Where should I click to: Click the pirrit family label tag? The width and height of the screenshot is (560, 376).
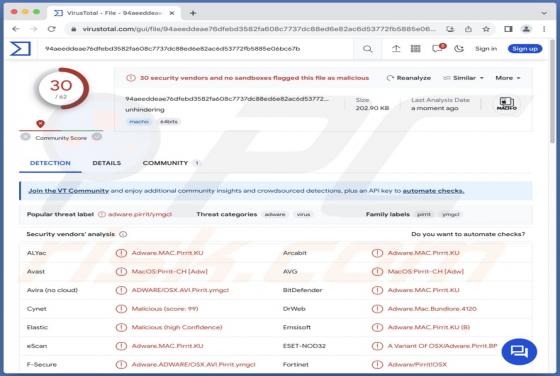click(x=424, y=214)
